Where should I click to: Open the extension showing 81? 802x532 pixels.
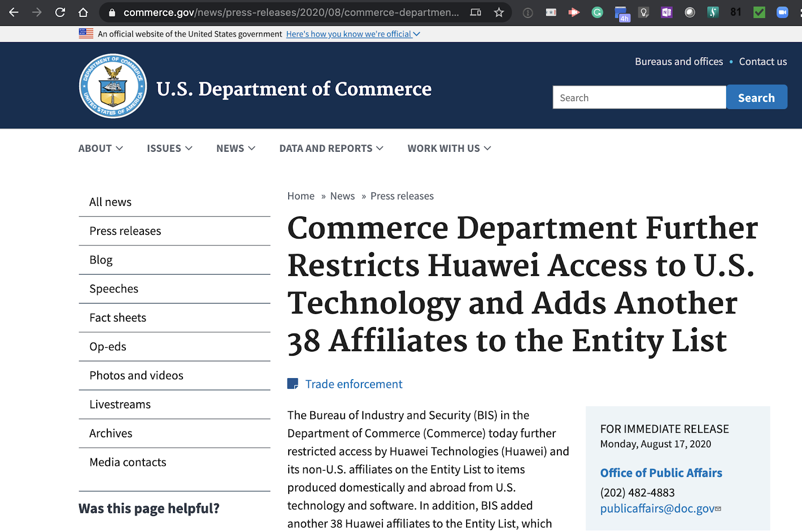pyautogui.click(x=736, y=12)
